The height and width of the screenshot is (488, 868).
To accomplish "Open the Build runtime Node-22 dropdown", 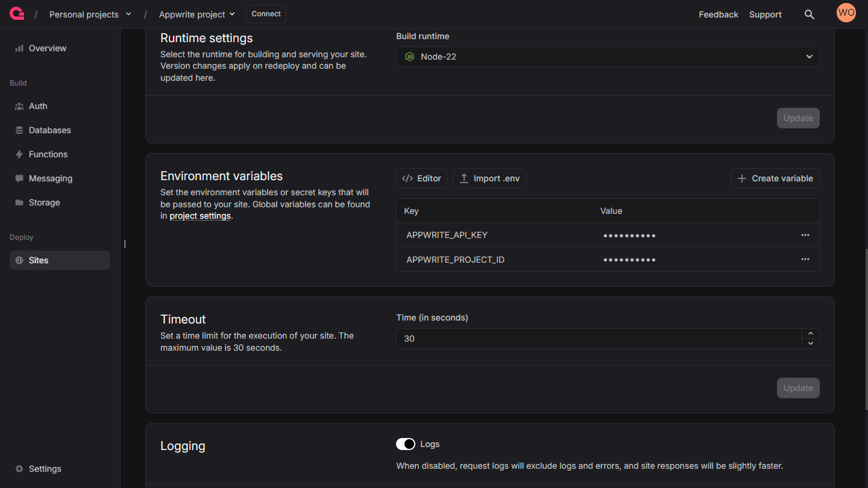I will click(x=608, y=57).
